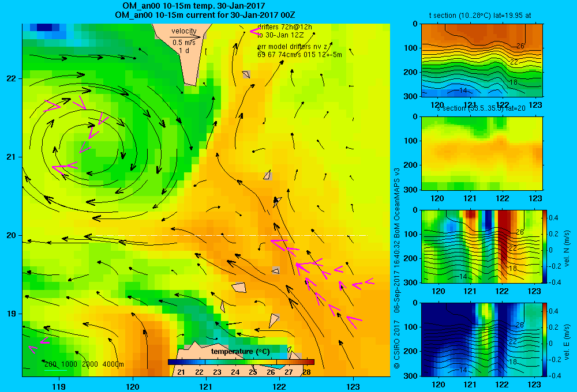577x392 pixels.
Task: Click the latitude label 19 on main map
Action: point(11,314)
